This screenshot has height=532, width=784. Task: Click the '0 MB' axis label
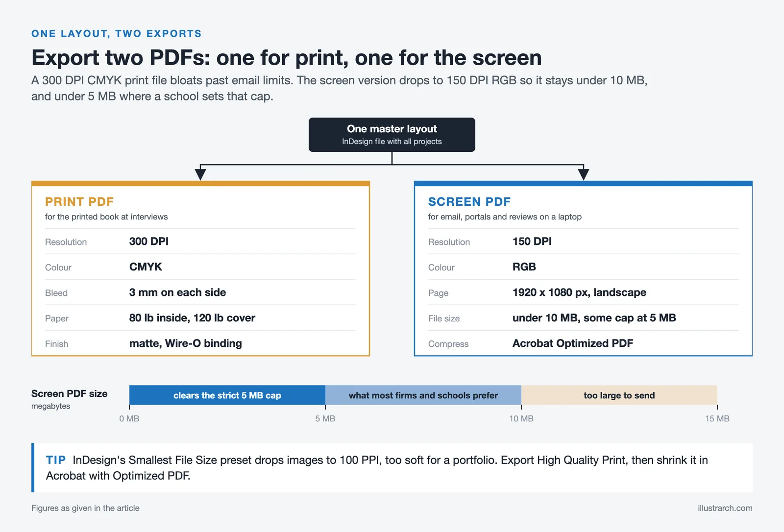pos(129,419)
